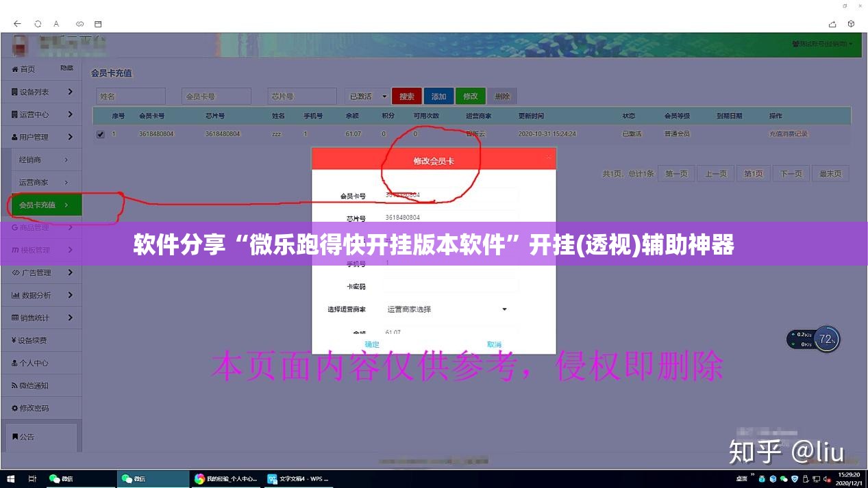Open the 我的经验 browser taskbar item

[x=226, y=478]
